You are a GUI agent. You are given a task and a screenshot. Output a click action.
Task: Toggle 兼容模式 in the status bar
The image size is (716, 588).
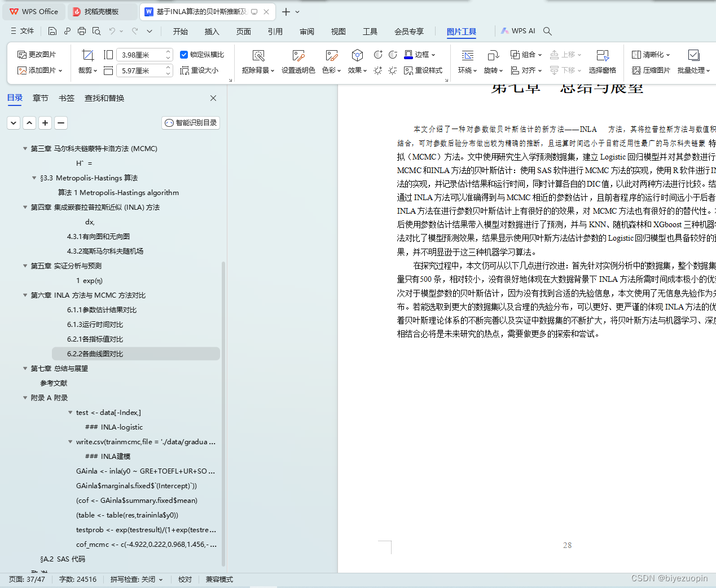coord(219,579)
